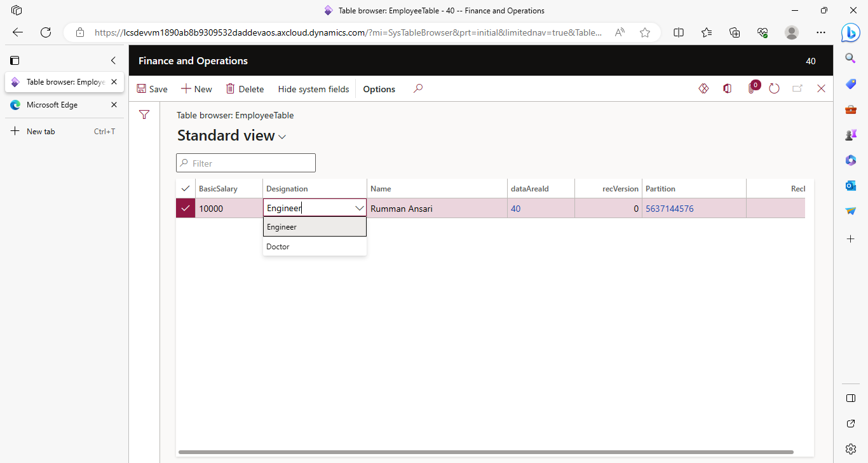Open the Power Apps diamond icon

(703, 89)
